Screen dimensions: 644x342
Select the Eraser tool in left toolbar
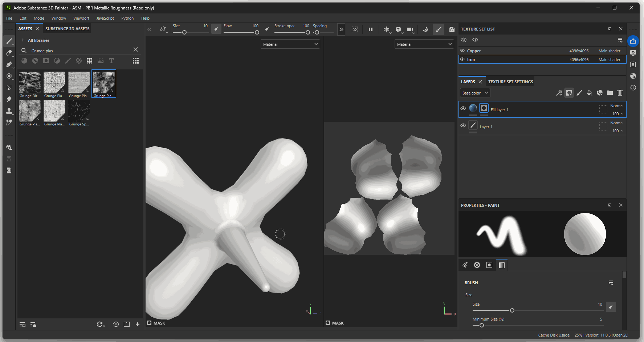pos(9,53)
